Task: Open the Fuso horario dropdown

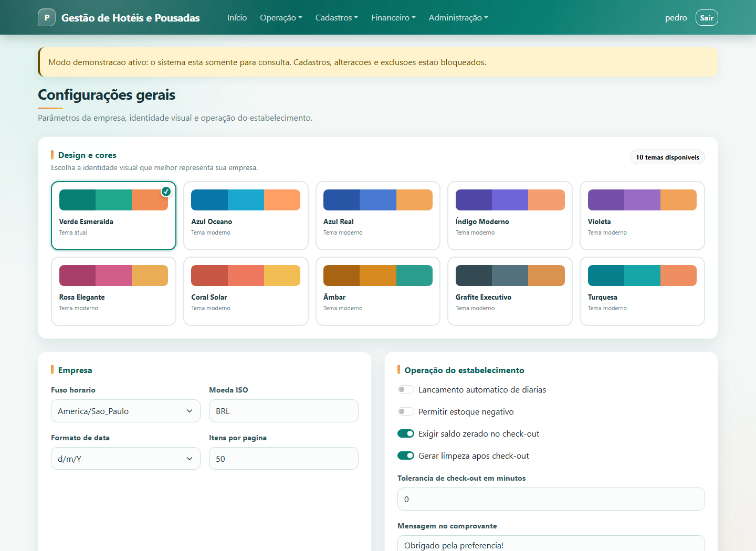Action: click(125, 411)
